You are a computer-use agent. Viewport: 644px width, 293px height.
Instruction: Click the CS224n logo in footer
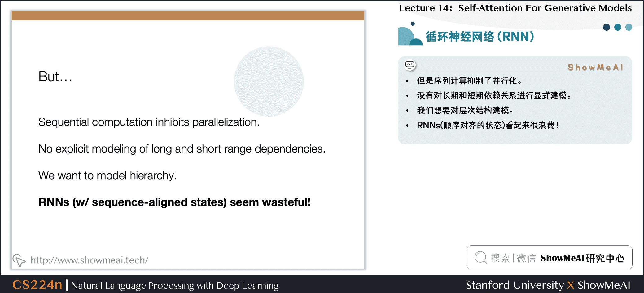click(x=37, y=285)
